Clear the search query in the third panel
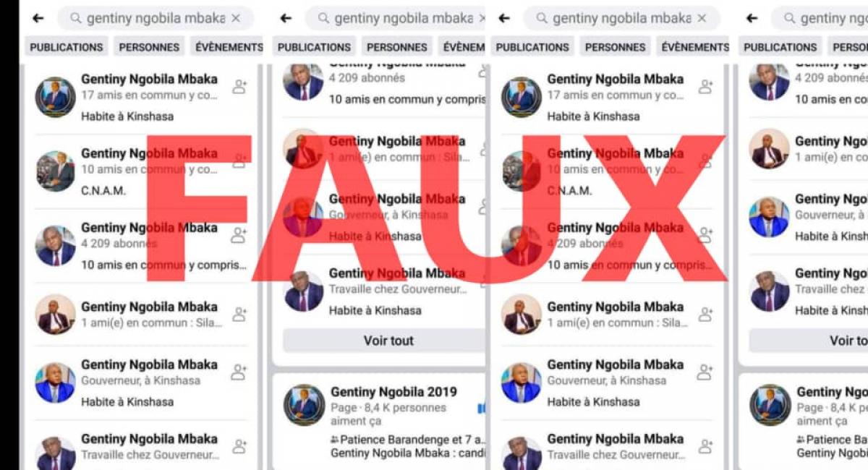868x470 pixels. click(x=701, y=19)
